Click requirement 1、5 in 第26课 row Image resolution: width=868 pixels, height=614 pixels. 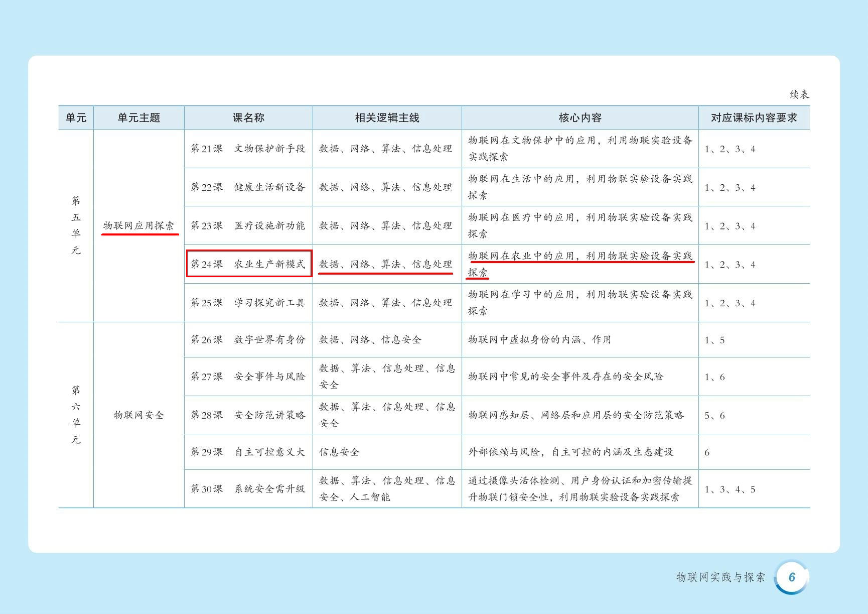(714, 340)
